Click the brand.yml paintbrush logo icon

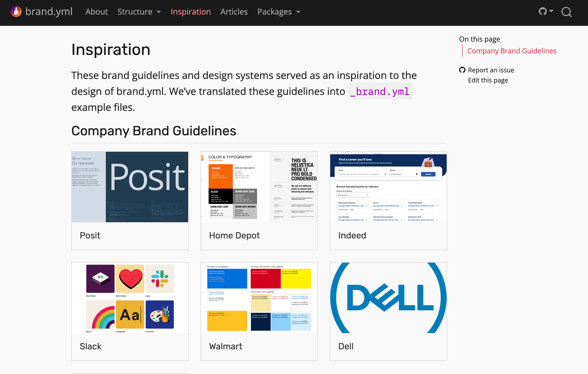pos(16,12)
